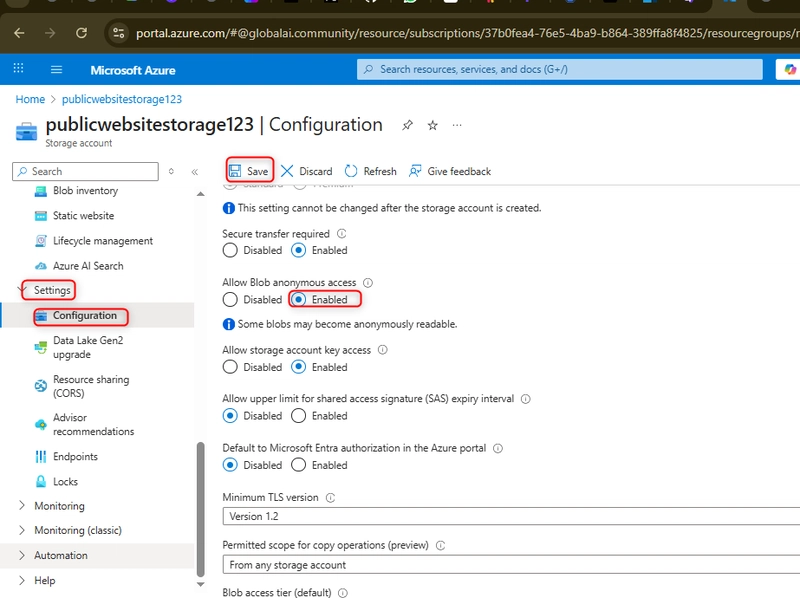Show info tooltip for Allow Blob anonymous access
Image resolution: width=800 pixels, height=598 pixels.
coord(368,283)
